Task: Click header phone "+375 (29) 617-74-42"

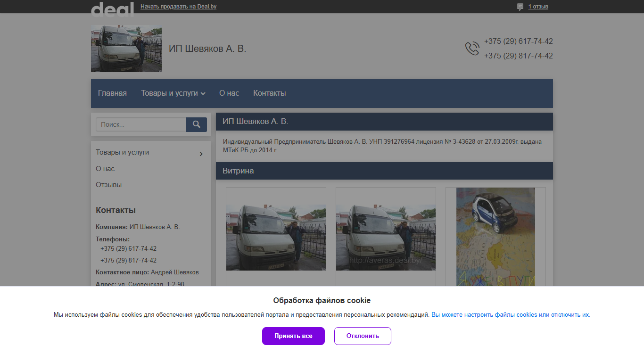Action: pos(519,41)
